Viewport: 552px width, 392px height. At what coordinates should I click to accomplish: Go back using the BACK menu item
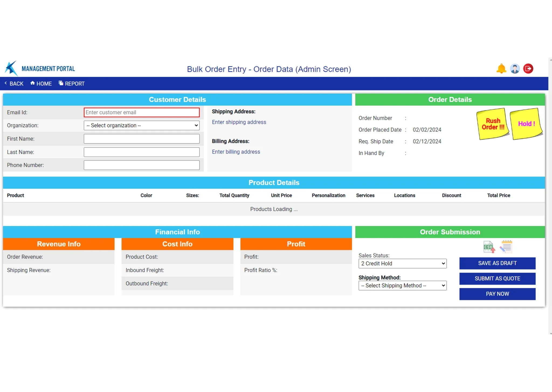[x=14, y=84]
